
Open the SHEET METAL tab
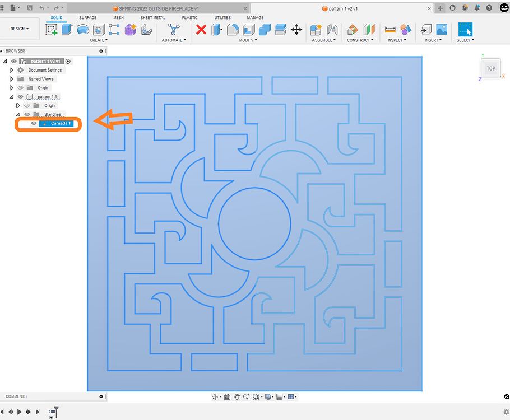152,17
